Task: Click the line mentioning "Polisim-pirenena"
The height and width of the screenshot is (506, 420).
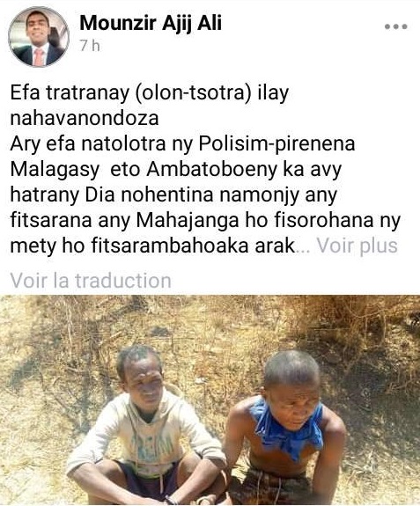Action: 183,144
